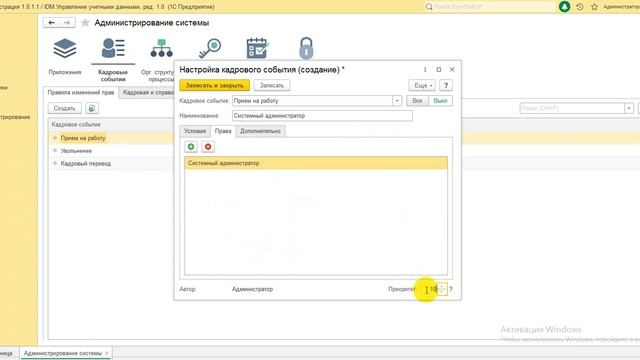Viewport: 640px width, 360px height.
Task: Click the Записать button
Action: click(x=272, y=85)
